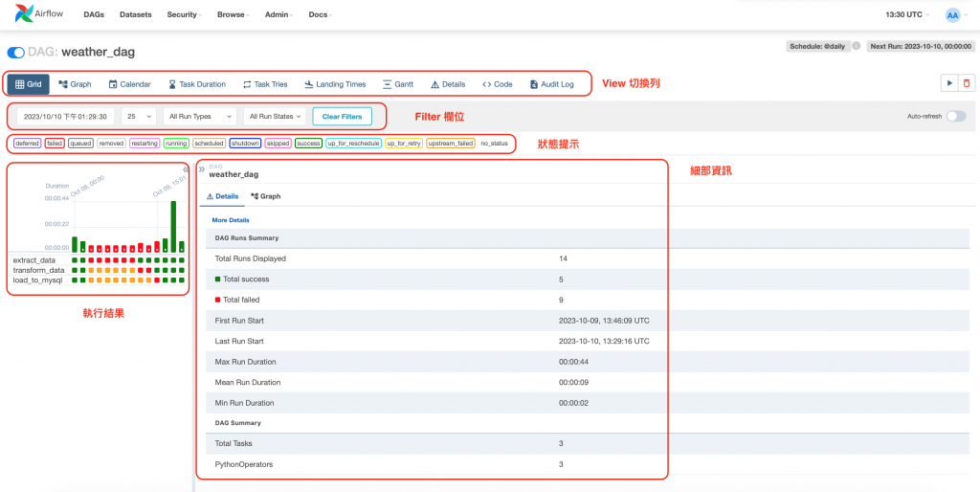Select the extract_data task row
The height and width of the screenshot is (492, 980).
(97, 260)
